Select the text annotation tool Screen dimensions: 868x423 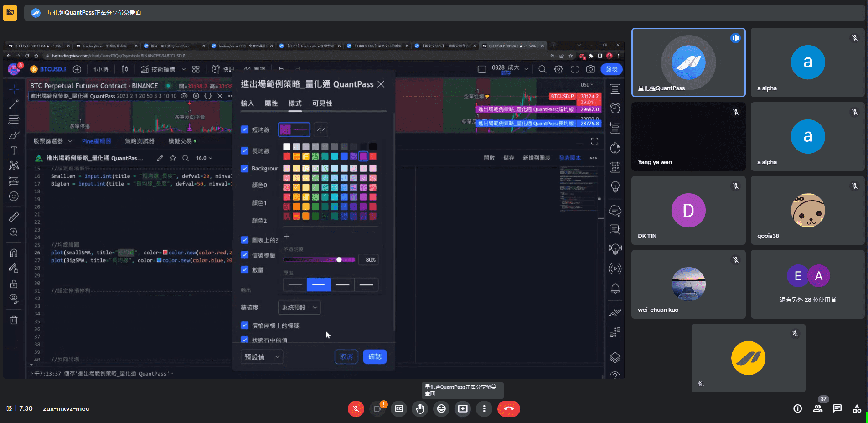click(14, 150)
